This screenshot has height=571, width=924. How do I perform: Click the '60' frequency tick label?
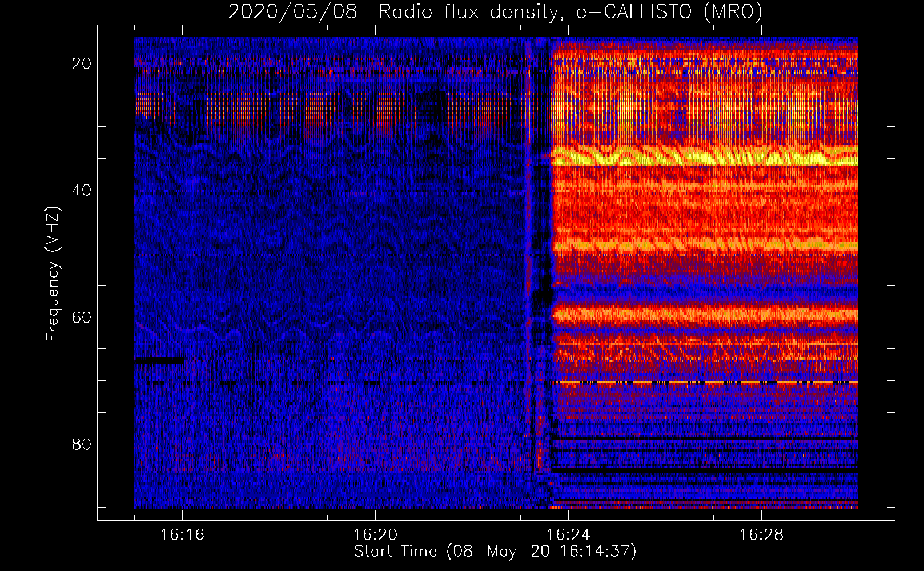tap(82, 317)
